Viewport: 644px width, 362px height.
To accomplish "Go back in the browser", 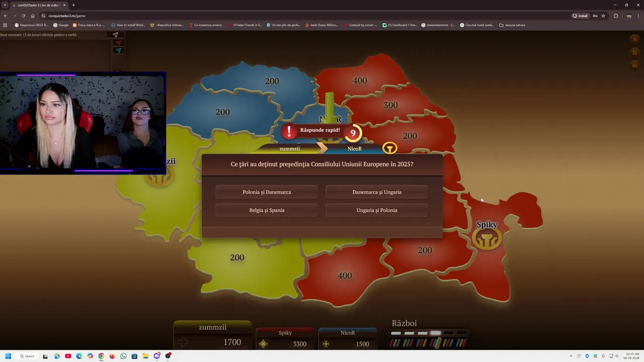I will click(6, 16).
